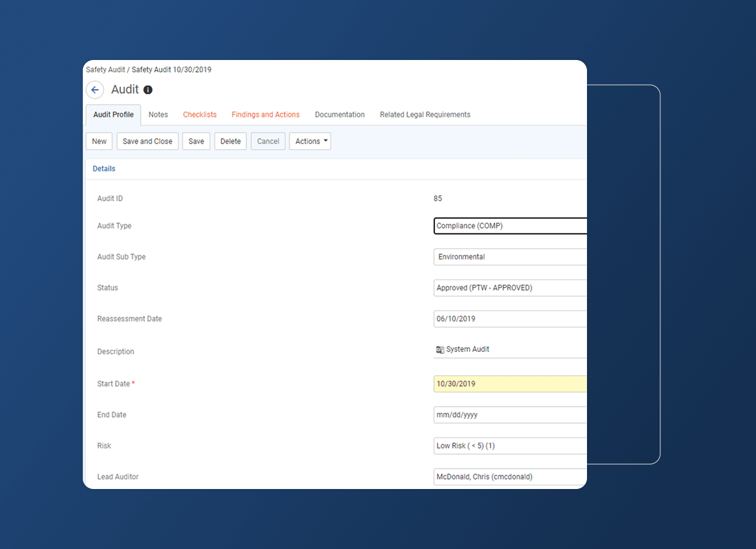Open the Actions dropdown menu
756x549 pixels.
point(310,141)
